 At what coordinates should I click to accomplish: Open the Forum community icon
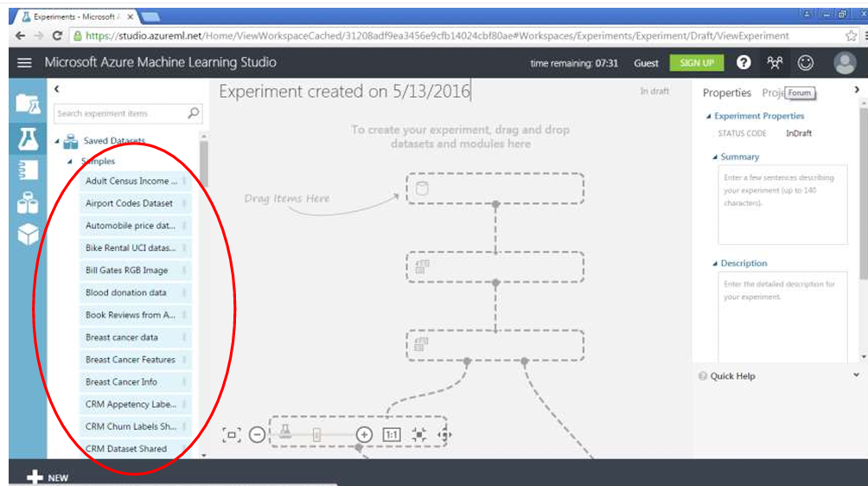coord(774,63)
